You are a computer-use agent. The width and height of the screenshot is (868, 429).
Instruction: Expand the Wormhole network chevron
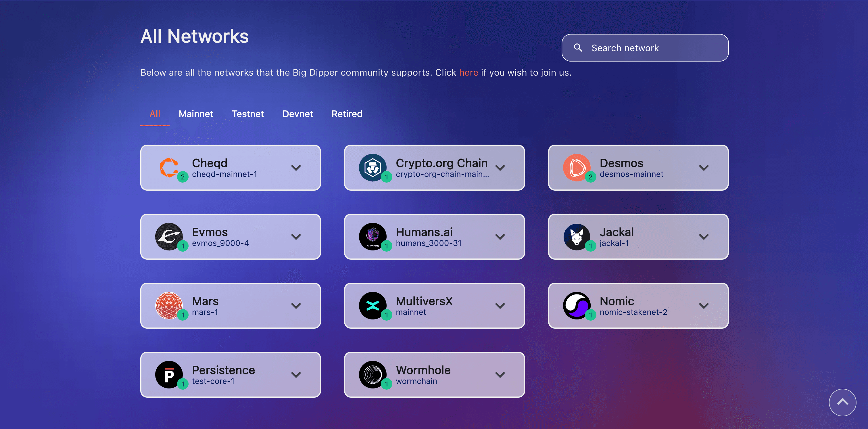click(500, 375)
